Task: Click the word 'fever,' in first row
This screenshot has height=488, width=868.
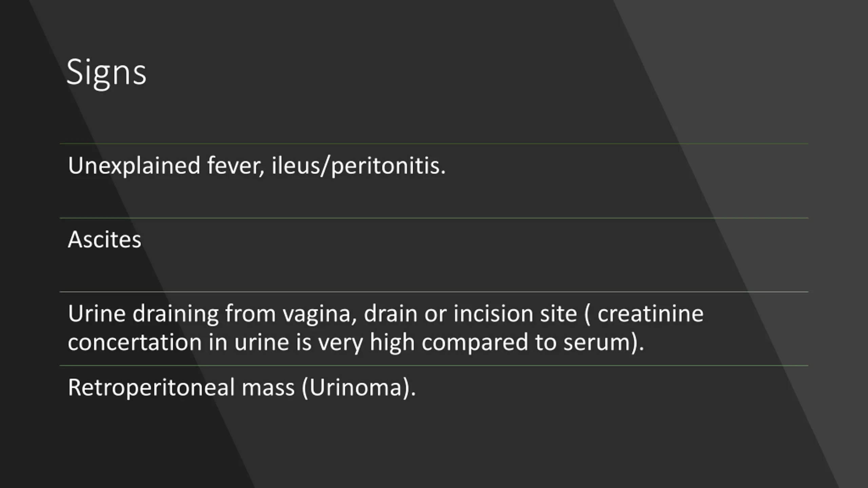Action: 236,166
